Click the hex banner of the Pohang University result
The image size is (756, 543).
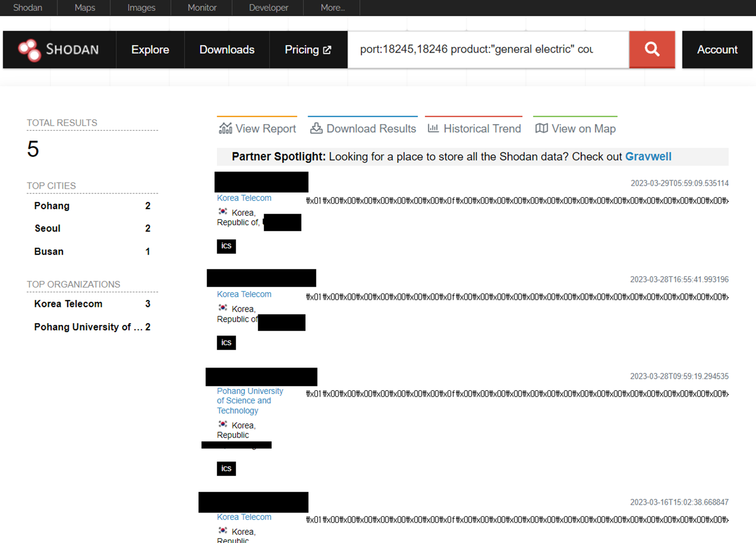(517, 394)
